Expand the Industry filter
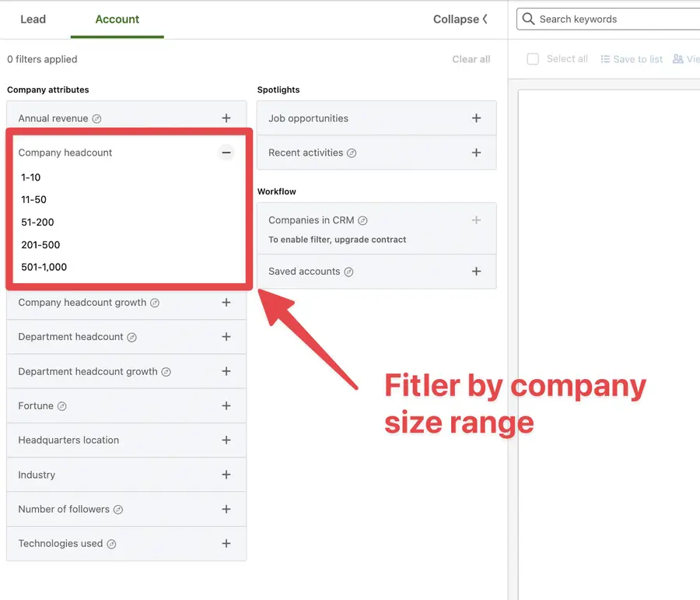This screenshot has width=700, height=600. (226, 475)
